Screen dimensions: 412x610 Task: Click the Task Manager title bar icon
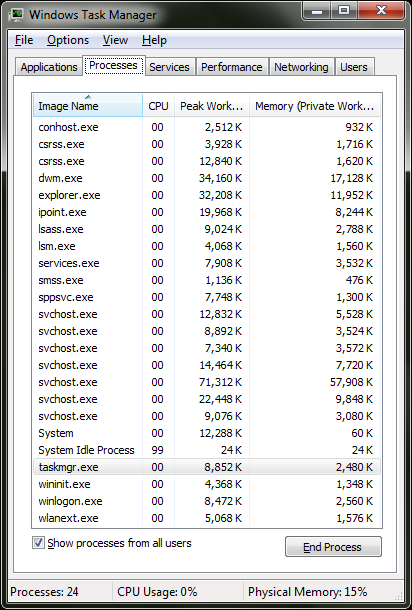16,14
